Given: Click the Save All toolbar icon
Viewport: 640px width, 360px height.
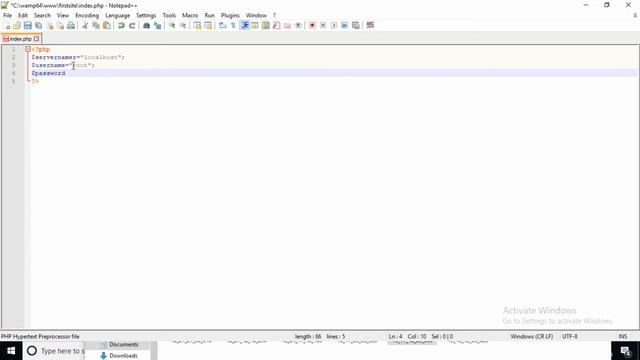Looking at the screenshot, I should coord(38,25).
